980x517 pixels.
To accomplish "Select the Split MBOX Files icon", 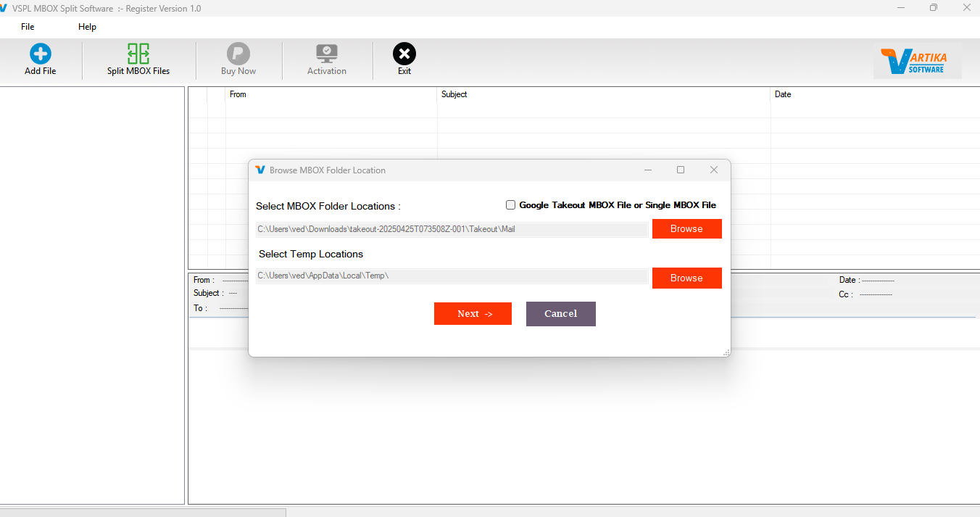I will pyautogui.click(x=138, y=54).
